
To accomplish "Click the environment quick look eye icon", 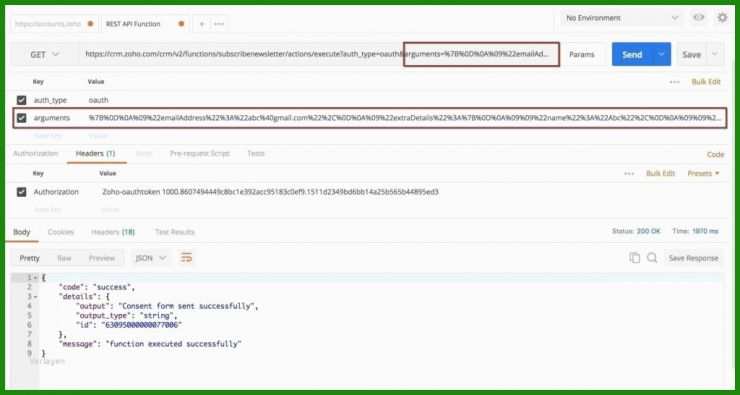I will tap(698, 18).
